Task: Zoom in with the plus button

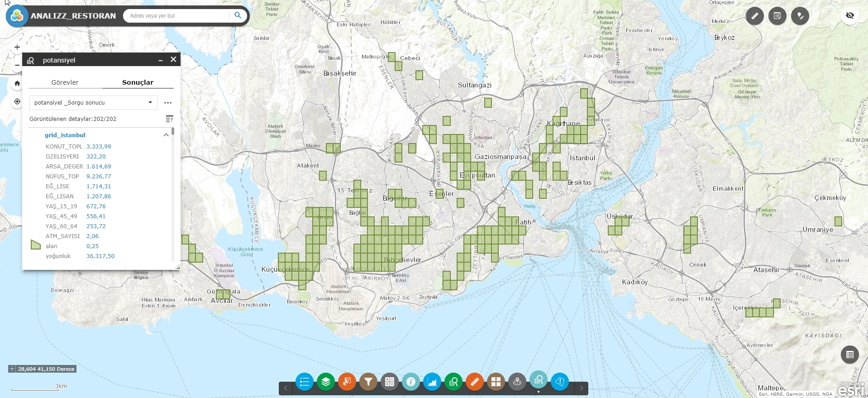Action: (x=17, y=47)
